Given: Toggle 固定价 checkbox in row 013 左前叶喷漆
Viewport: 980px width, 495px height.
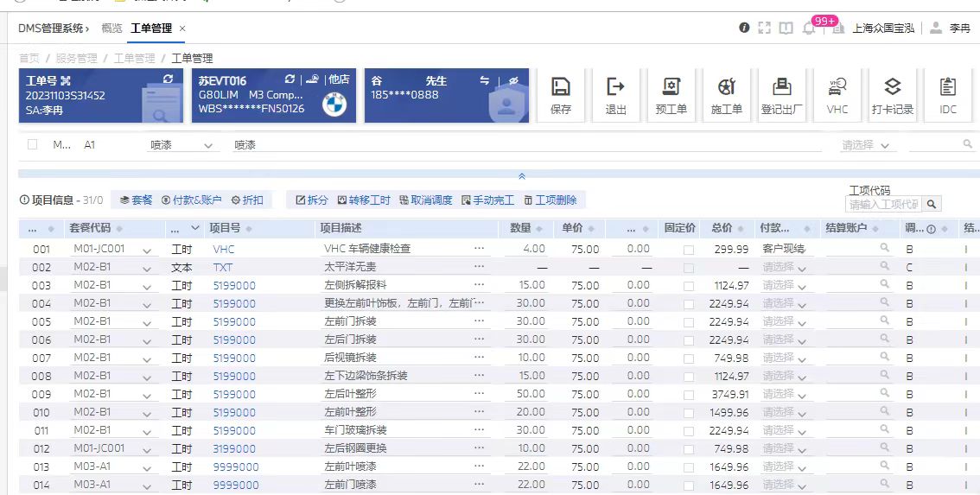Looking at the screenshot, I should [x=688, y=466].
